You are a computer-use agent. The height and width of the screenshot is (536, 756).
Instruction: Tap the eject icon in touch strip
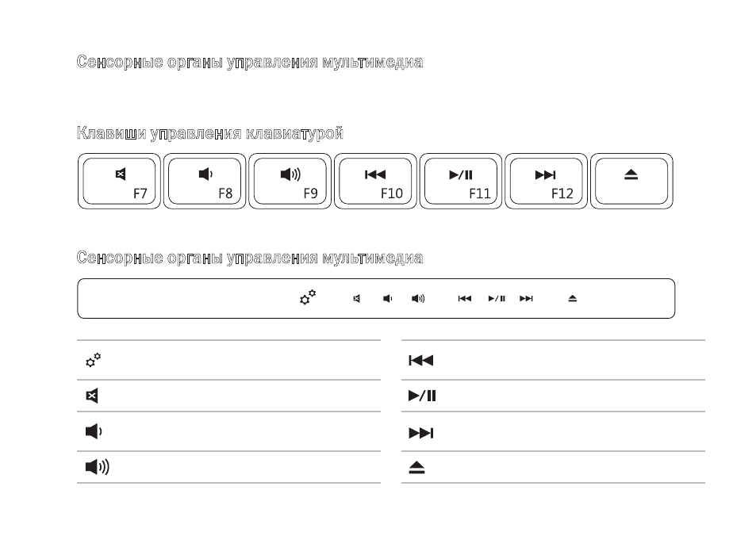point(572,299)
